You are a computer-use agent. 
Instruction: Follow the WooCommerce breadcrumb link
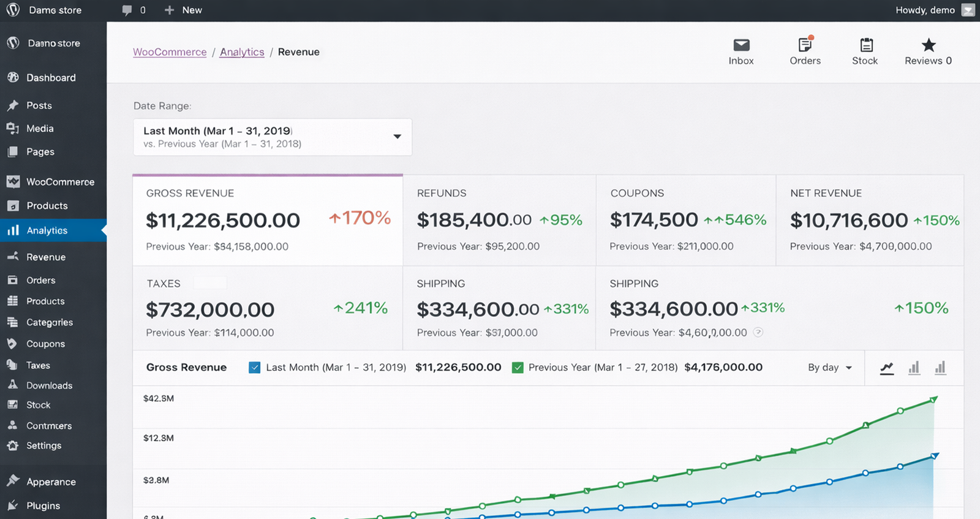(x=170, y=52)
